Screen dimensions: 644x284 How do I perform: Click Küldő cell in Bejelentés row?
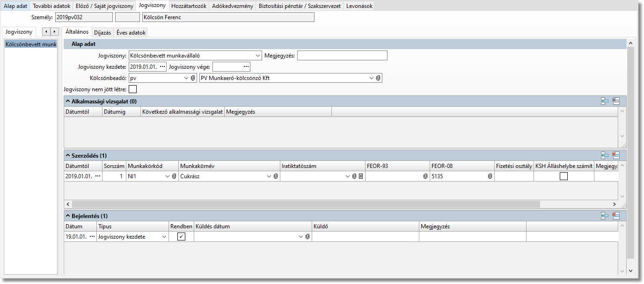(366, 237)
